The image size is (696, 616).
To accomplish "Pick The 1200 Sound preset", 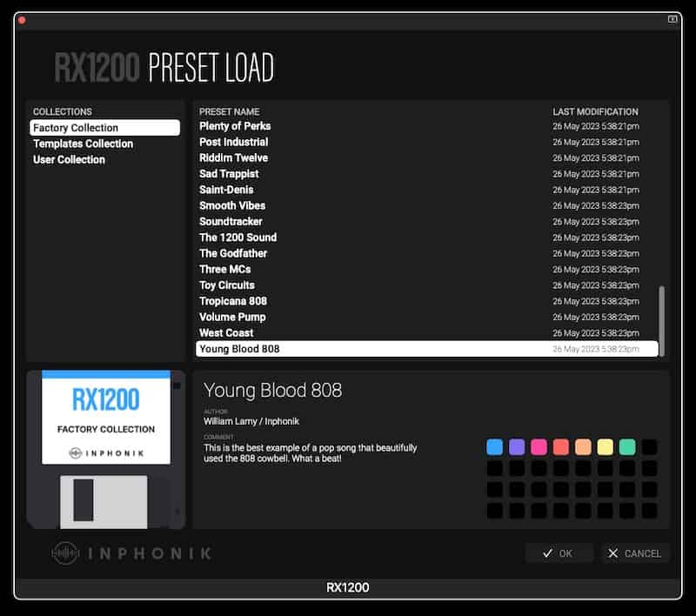I will click(x=427, y=238).
